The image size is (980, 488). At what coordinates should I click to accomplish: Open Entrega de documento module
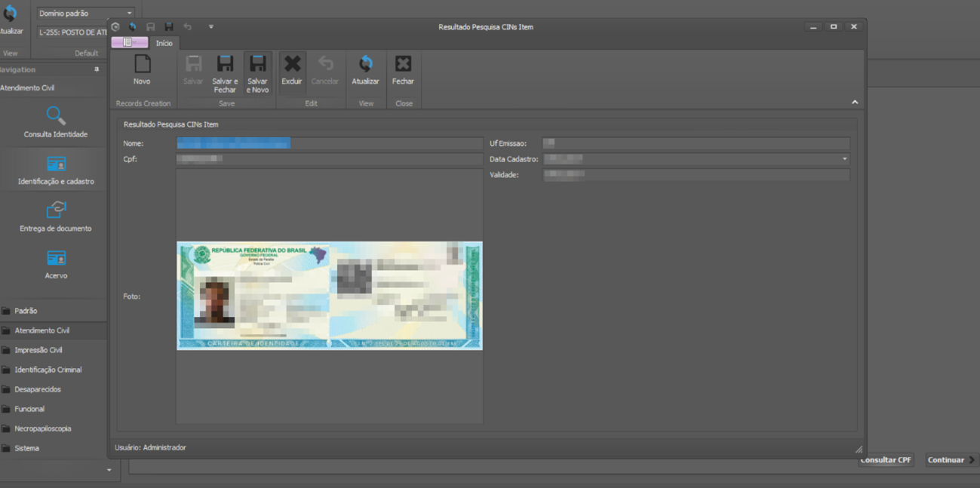coord(56,216)
